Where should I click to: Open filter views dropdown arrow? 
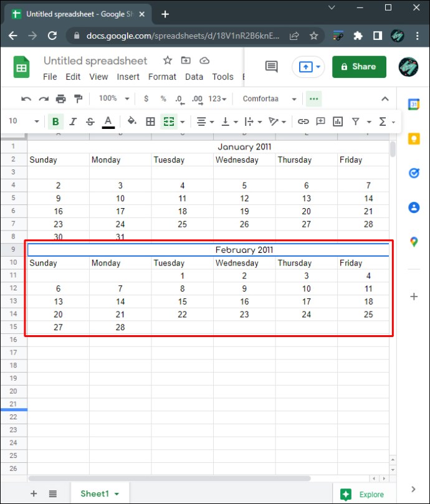[369, 122]
